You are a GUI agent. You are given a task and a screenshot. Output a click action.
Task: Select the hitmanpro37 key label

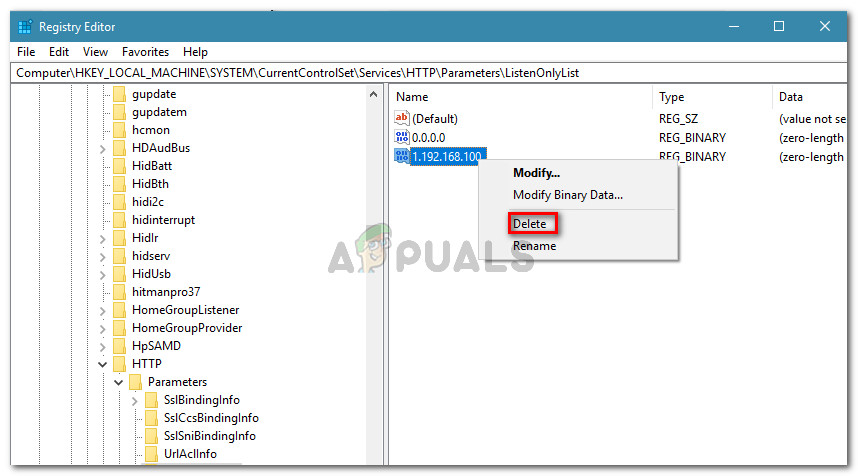[x=166, y=292]
